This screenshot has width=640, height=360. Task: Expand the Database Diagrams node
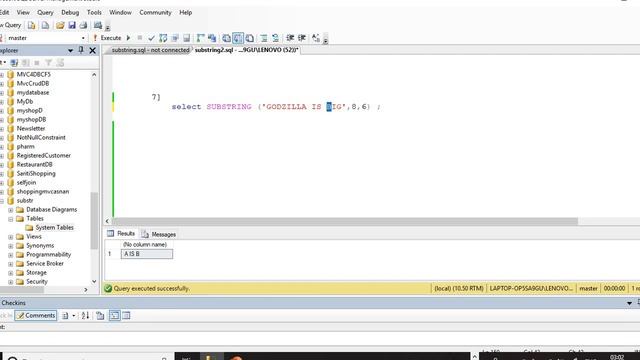pos(11,210)
